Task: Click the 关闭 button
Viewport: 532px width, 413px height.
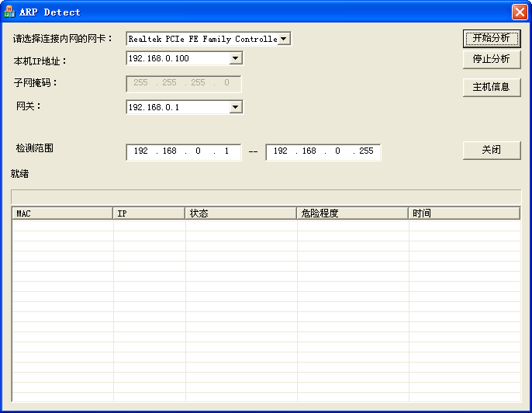Action: point(491,150)
